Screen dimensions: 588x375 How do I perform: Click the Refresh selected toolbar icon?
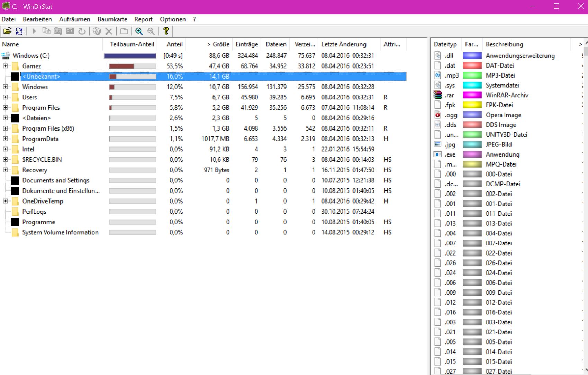click(x=82, y=31)
